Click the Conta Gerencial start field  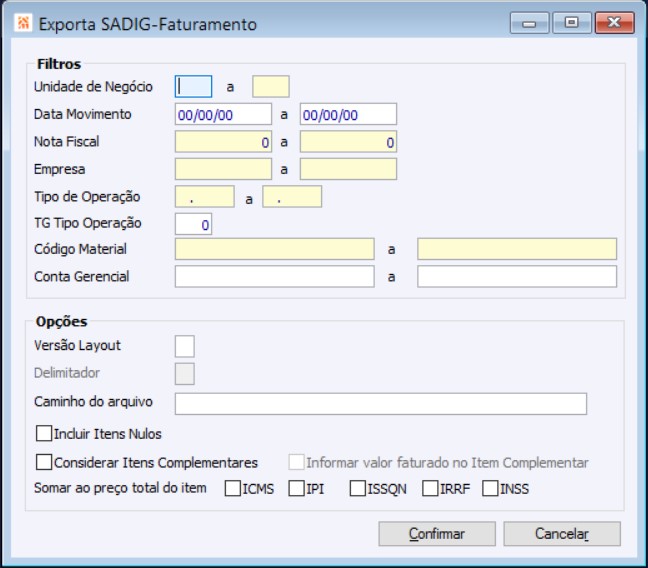click(x=274, y=277)
